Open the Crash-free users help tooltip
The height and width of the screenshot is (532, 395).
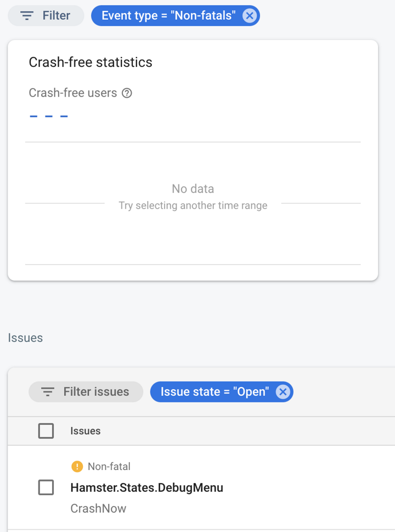(127, 93)
